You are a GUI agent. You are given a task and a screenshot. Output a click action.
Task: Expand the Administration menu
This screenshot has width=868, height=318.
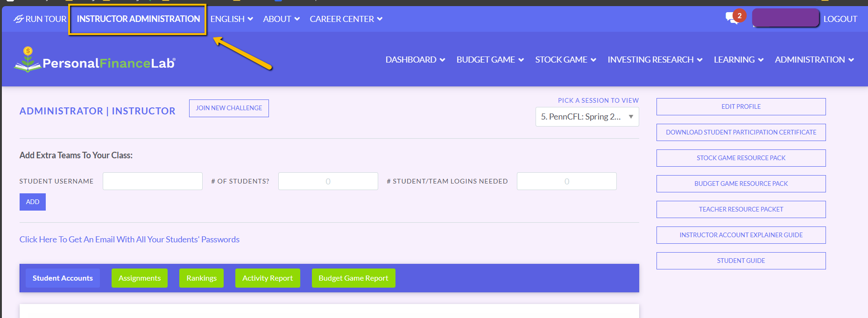[x=814, y=60]
